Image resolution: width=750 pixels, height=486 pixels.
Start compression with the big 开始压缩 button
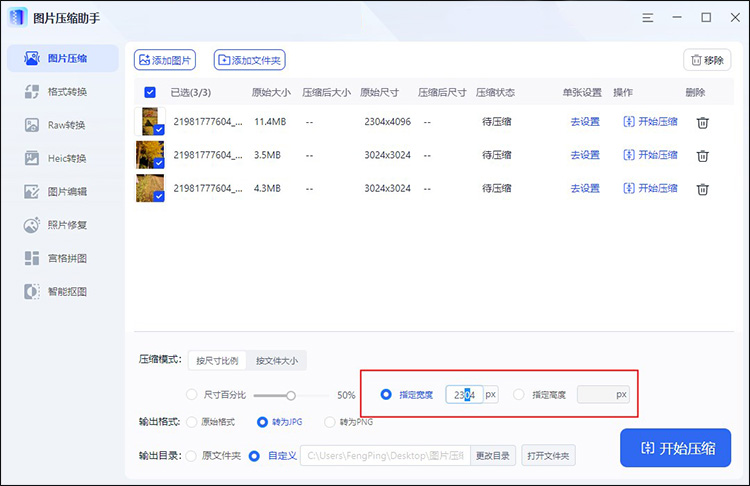[x=675, y=448]
